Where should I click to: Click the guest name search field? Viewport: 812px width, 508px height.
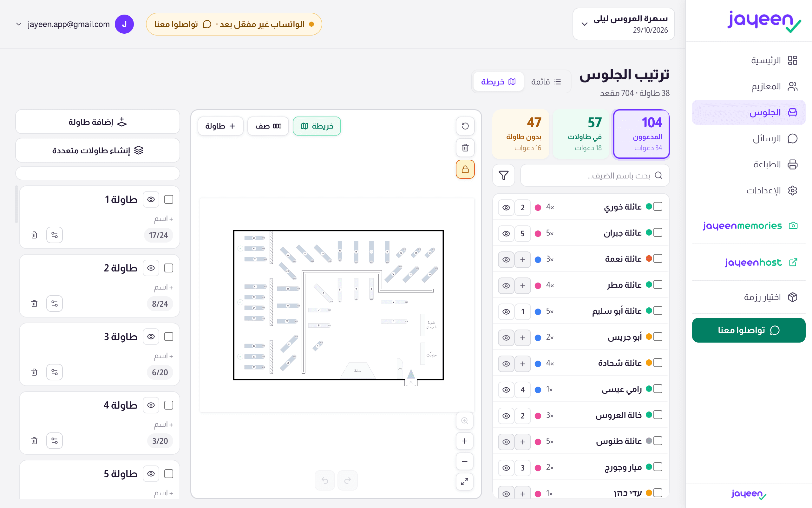pos(595,175)
